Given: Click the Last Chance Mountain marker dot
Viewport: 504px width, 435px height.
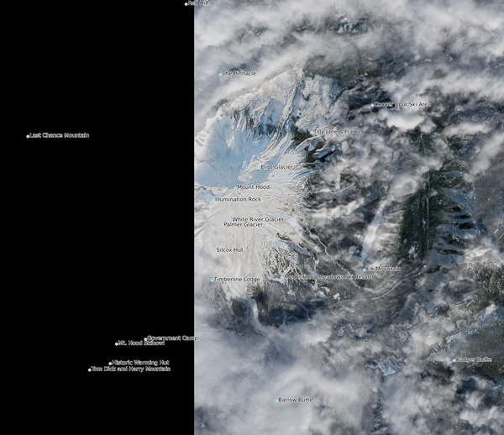Looking at the screenshot, I should pos(28,136).
